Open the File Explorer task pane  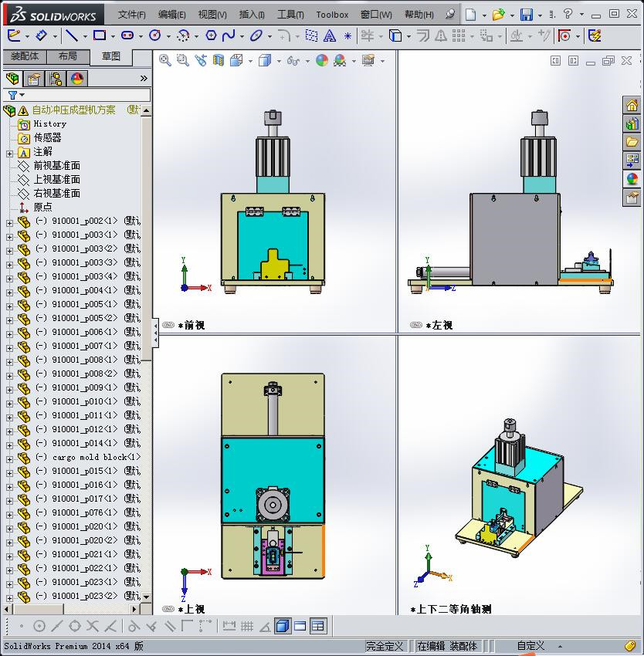click(632, 142)
